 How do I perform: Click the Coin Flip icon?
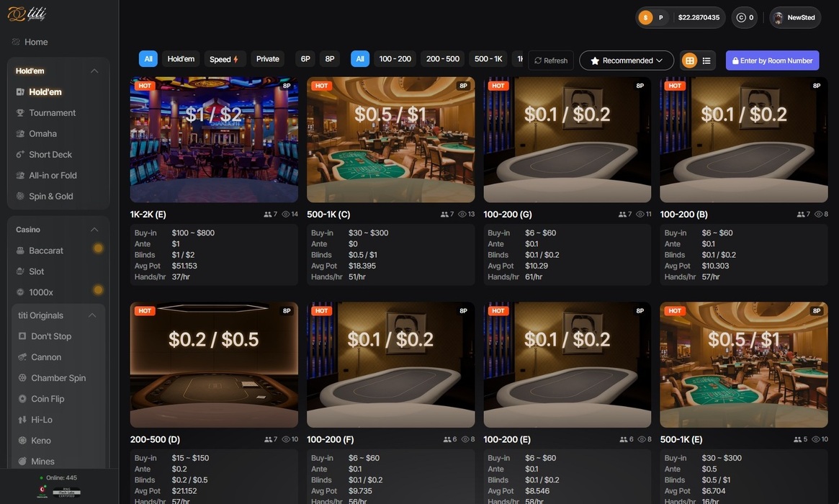[22, 399]
